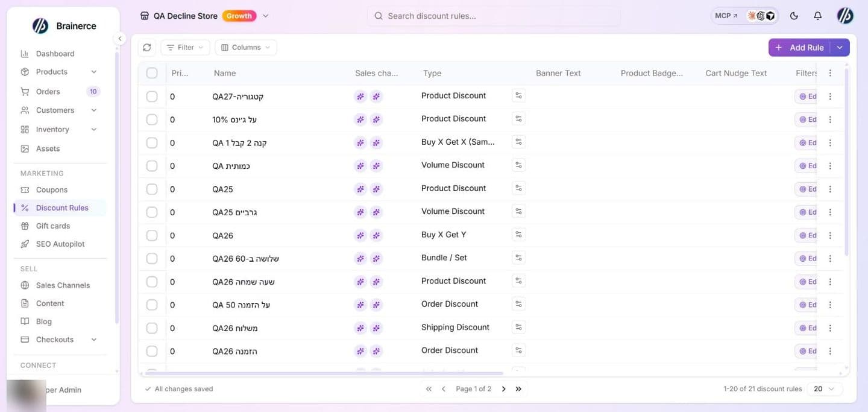Focus the Search discount rules field
Viewport: 868px width, 412px height.
click(494, 16)
